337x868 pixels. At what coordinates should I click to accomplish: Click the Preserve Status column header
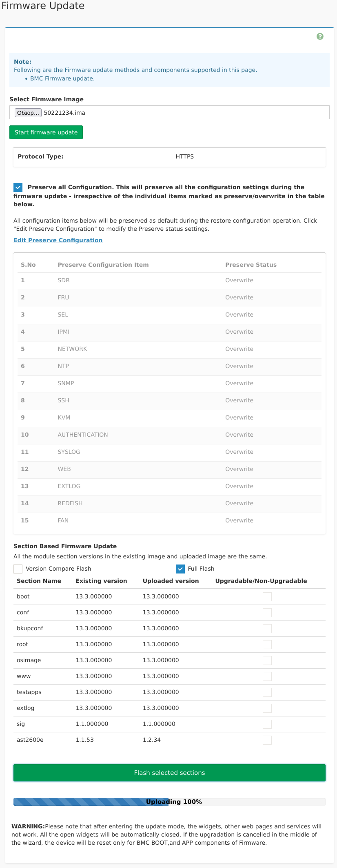251,265
